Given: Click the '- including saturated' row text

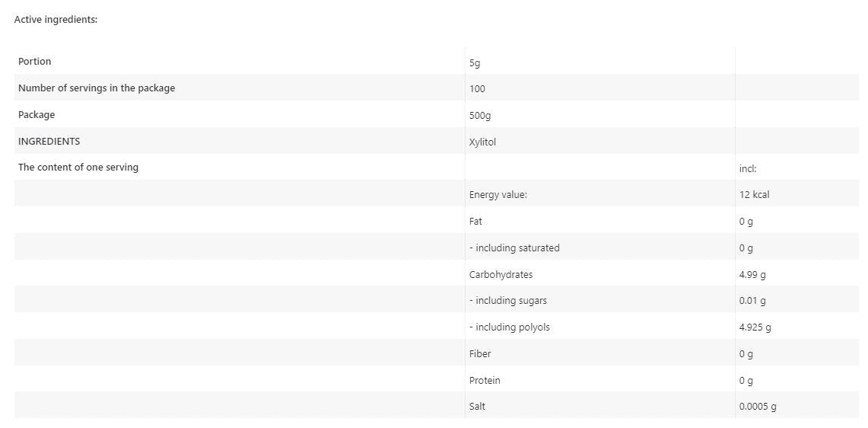Looking at the screenshot, I should (x=514, y=248).
